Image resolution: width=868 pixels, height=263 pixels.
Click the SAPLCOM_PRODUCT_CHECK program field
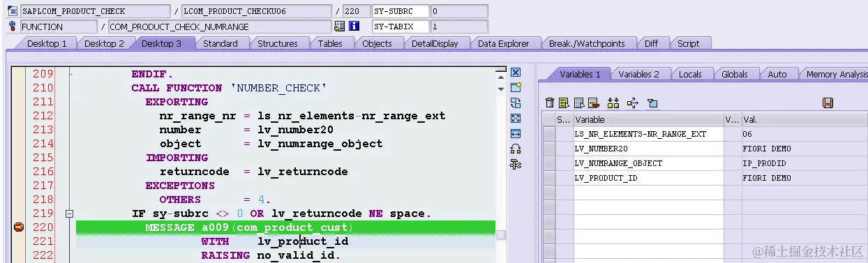95,11
